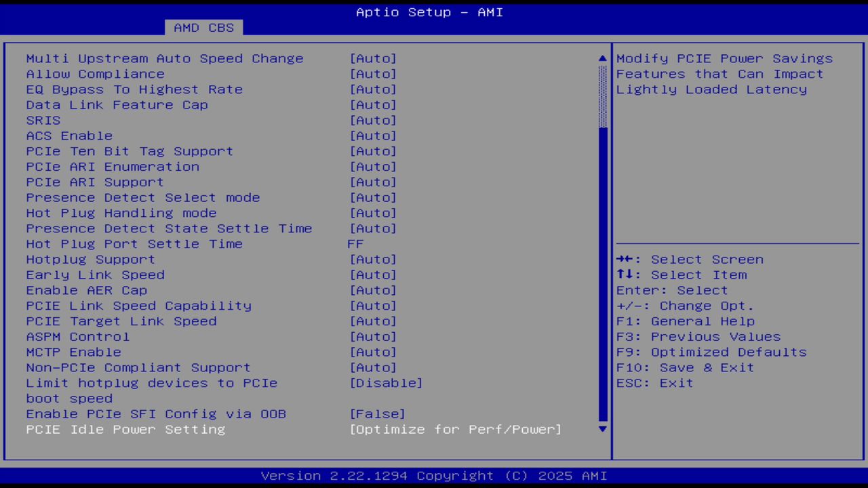Viewport: 868px width, 488px height.
Task: Open the SRIS [Auto] option
Action: tap(373, 121)
